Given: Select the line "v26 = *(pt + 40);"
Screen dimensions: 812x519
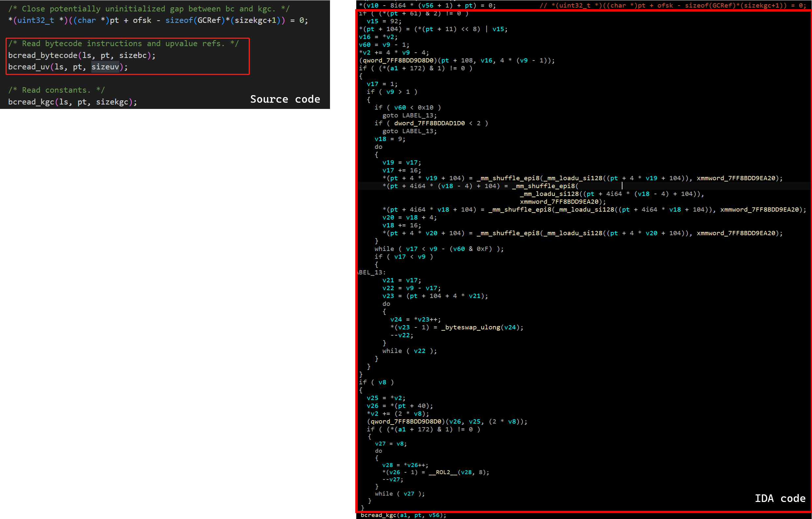Looking at the screenshot, I should coord(400,406).
